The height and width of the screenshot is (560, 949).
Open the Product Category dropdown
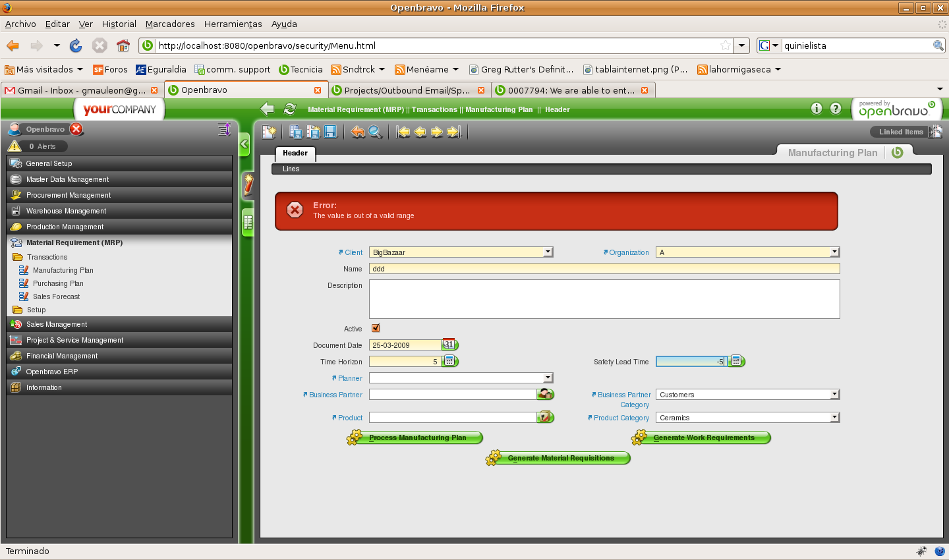click(834, 418)
